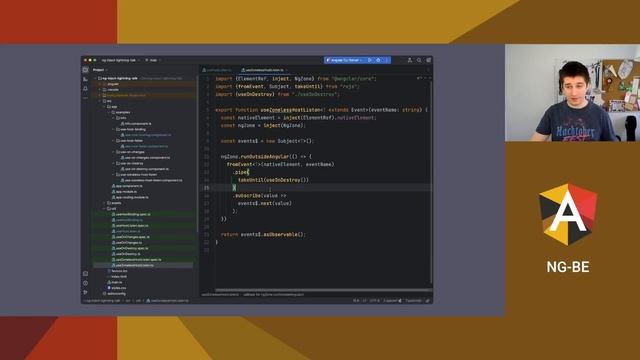Expand the node_modules folder
Image resolution: width=640 pixels, height=360 pixels.
point(100,95)
